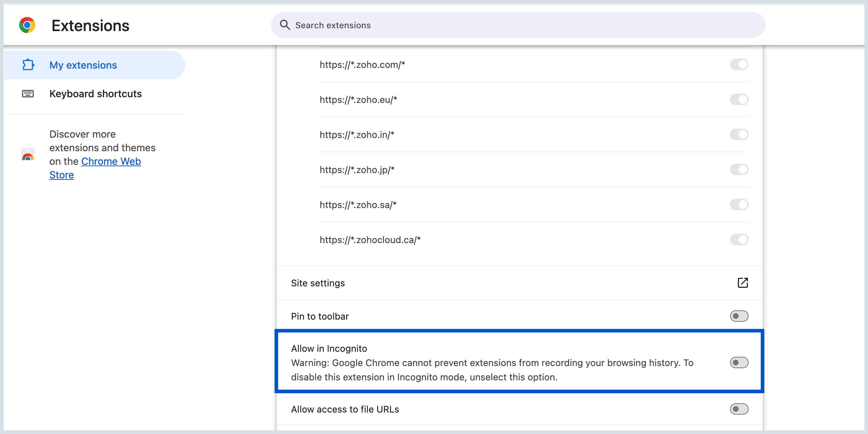Toggle access for https://*.zoho.com/*
The height and width of the screenshot is (434, 868).
click(x=739, y=65)
